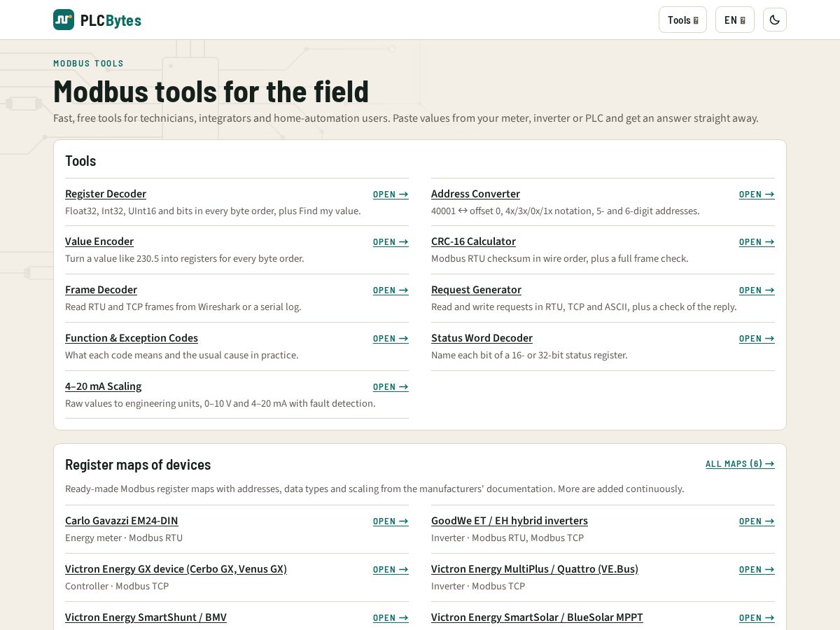Open Victron Energy SmartShunt / BMV map

tap(146, 617)
